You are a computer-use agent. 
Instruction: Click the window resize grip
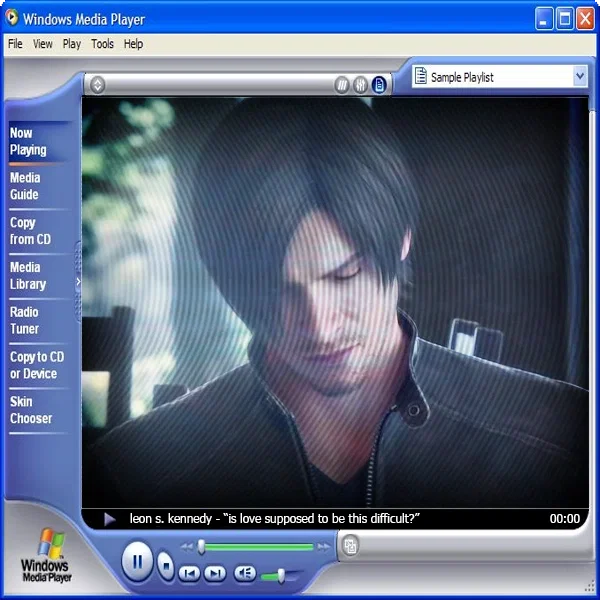[590, 587]
